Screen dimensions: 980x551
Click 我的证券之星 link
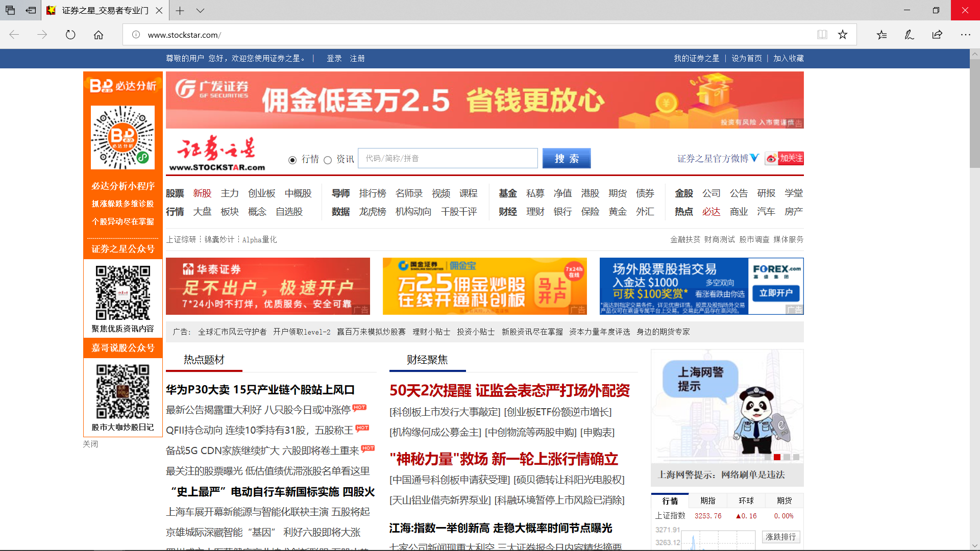click(x=696, y=59)
